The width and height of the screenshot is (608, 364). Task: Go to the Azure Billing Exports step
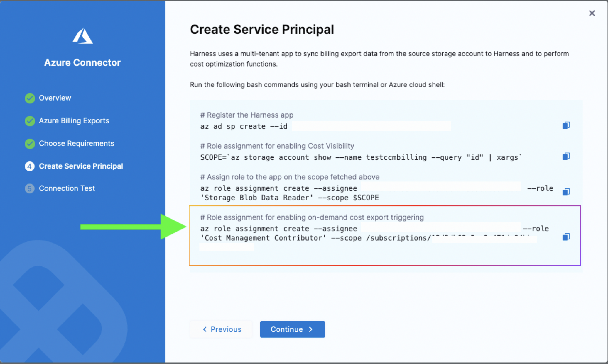(74, 120)
